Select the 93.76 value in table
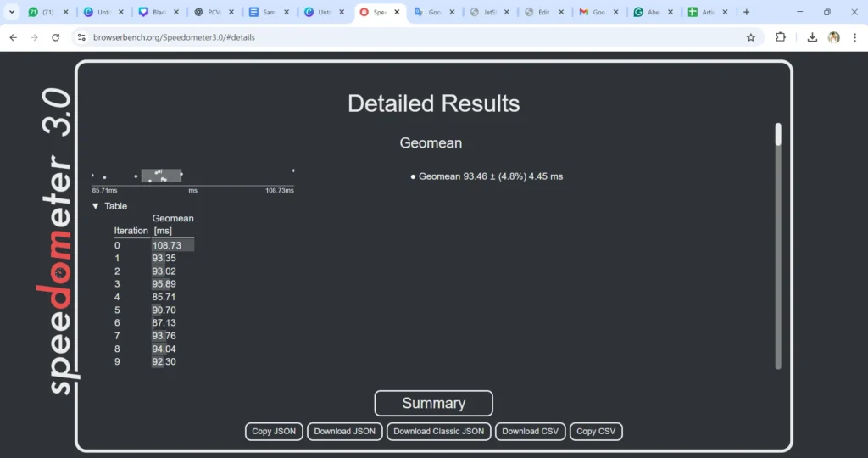This screenshot has width=868, height=458. (x=164, y=336)
